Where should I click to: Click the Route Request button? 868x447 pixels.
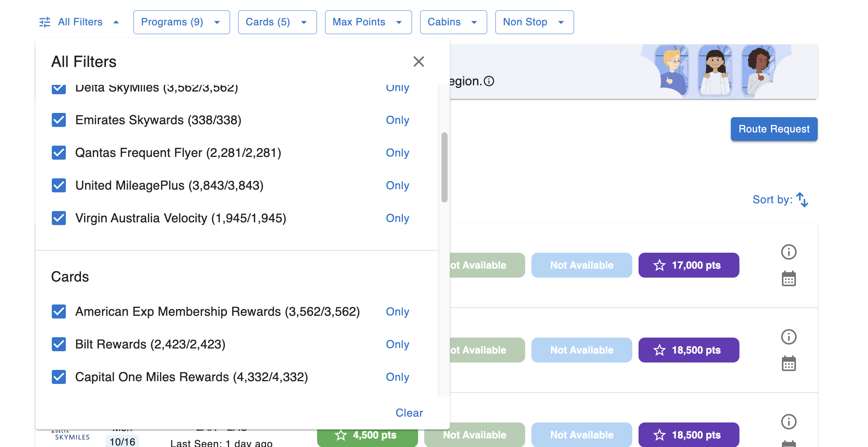774,129
